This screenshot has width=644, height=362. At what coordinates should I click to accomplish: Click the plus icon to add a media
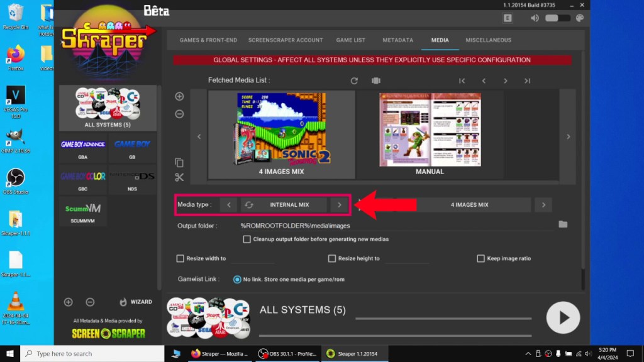(179, 97)
